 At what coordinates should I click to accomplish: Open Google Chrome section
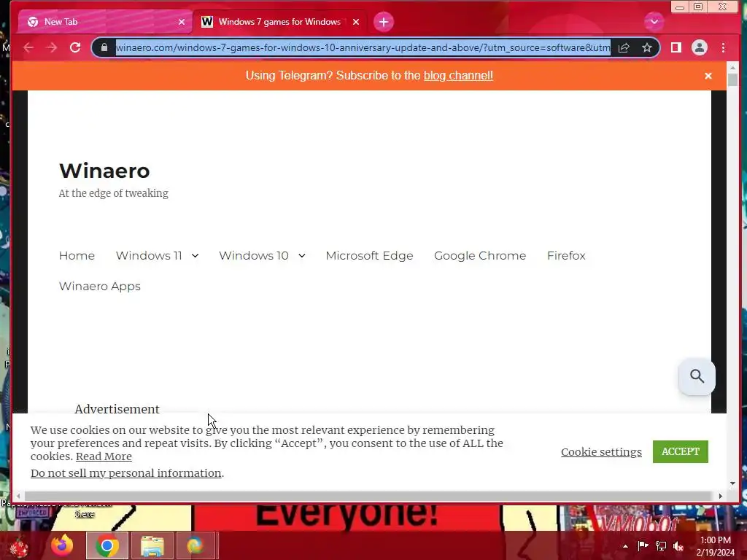480,256
